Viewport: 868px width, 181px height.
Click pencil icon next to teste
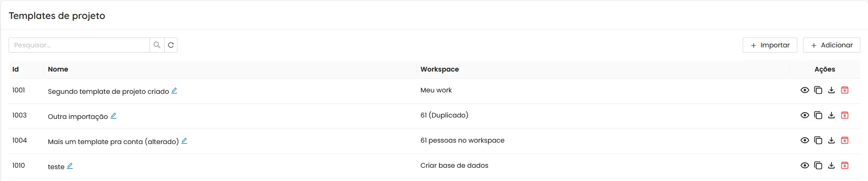coord(70,166)
